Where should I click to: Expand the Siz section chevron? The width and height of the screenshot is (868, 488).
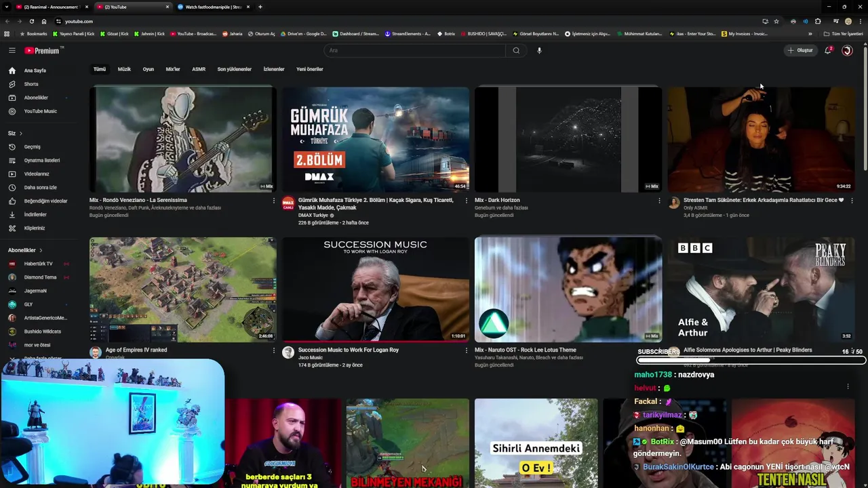(x=20, y=133)
